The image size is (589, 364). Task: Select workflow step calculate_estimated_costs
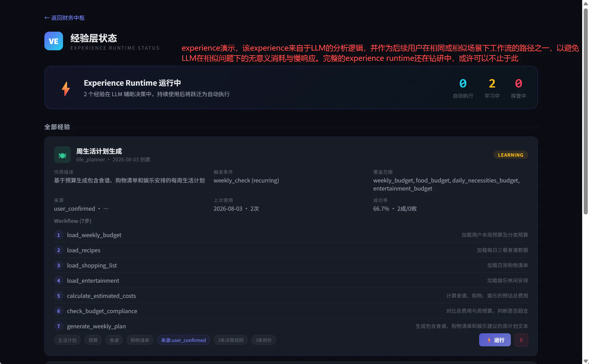coord(291,296)
